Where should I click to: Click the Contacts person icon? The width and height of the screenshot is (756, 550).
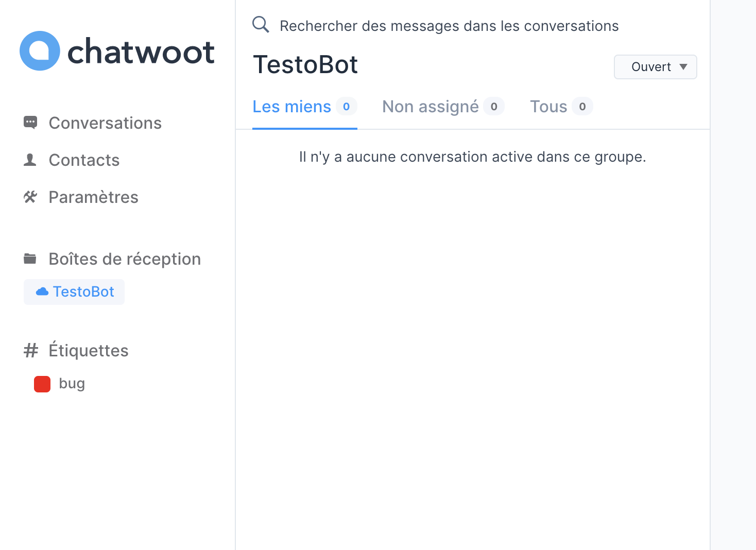(x=30, y=160)
